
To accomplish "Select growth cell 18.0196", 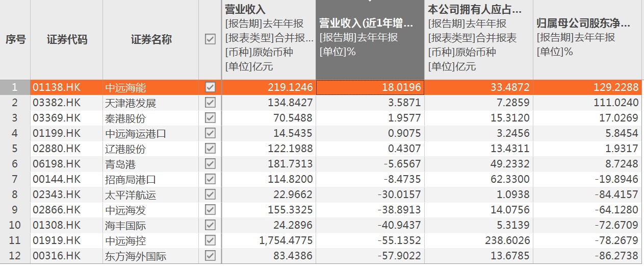I will tap(370, 87).
